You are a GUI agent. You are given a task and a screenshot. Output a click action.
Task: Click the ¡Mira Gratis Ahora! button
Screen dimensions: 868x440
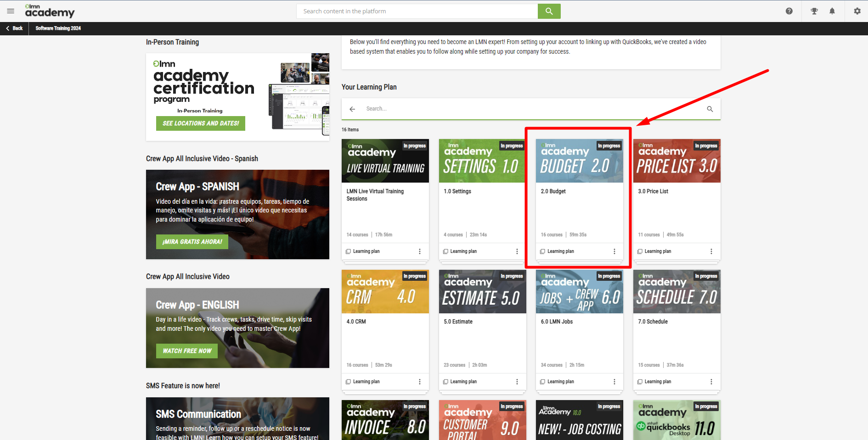[x=192, y=242]
